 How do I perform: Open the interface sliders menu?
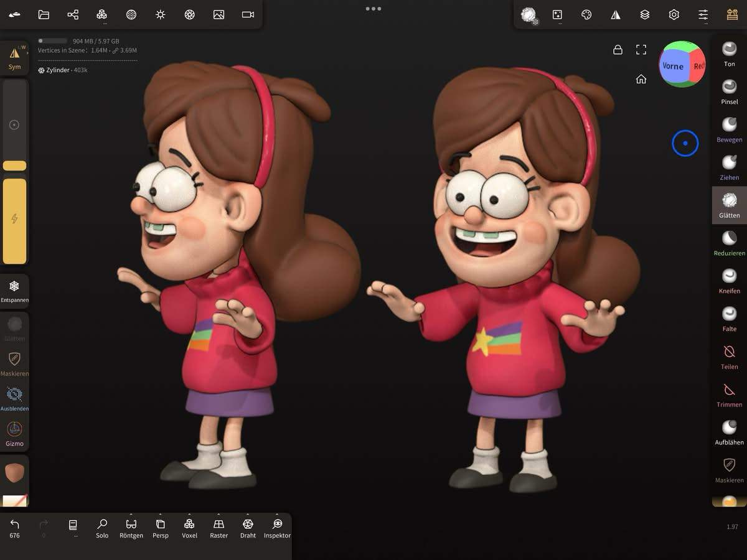tap(703, 14)
